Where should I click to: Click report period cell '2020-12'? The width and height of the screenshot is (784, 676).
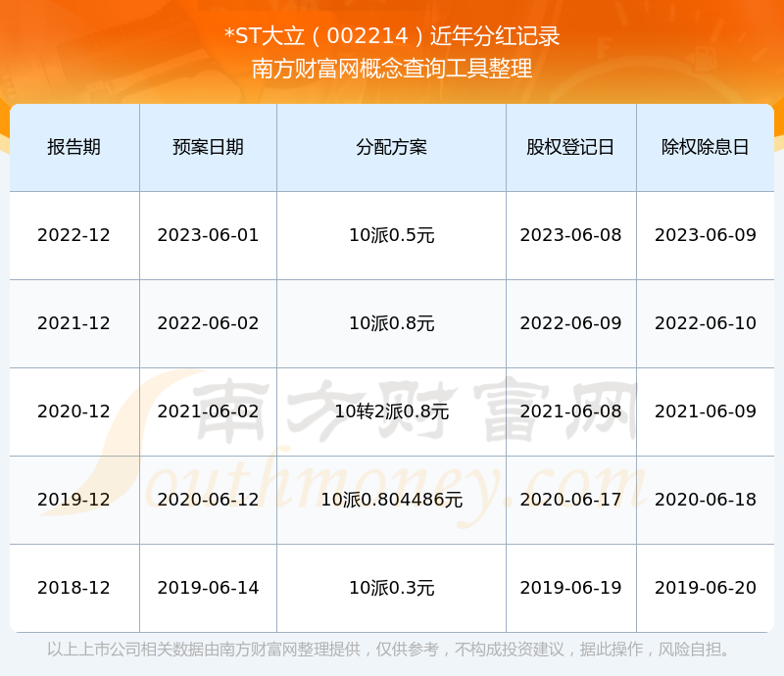(x=74, y=411)
